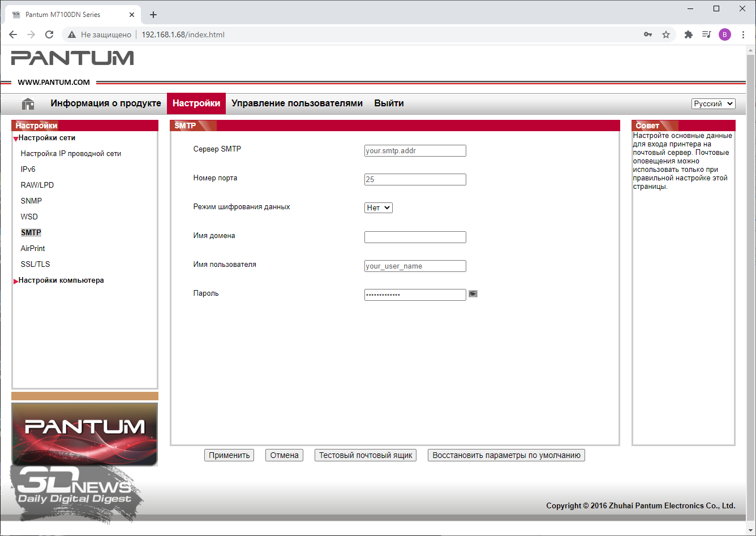756x536 pixels.
Task: Click browser forward arrow
Action: (x=31, y=34)
